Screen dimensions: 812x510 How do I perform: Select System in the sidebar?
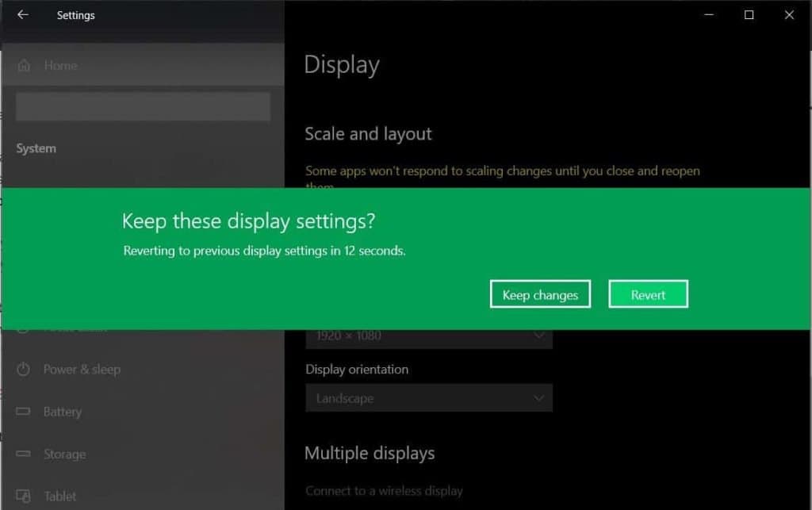(36, 148)
